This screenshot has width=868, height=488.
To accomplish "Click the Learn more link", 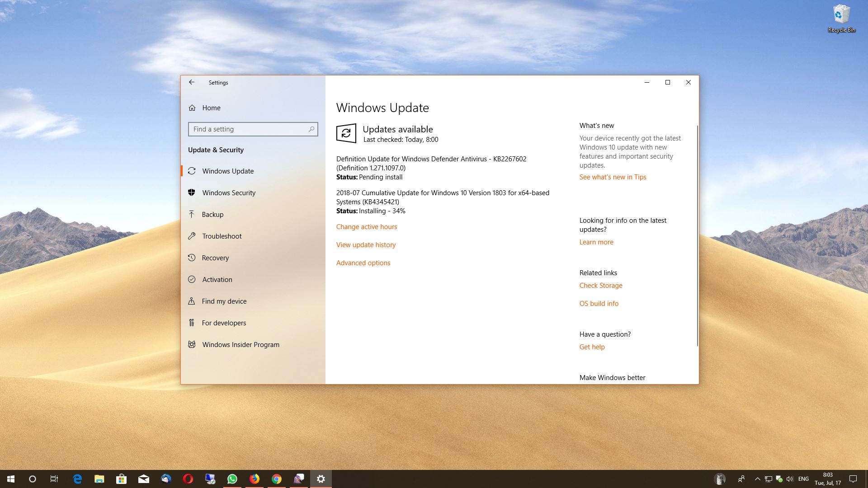I will coord(596,242).
